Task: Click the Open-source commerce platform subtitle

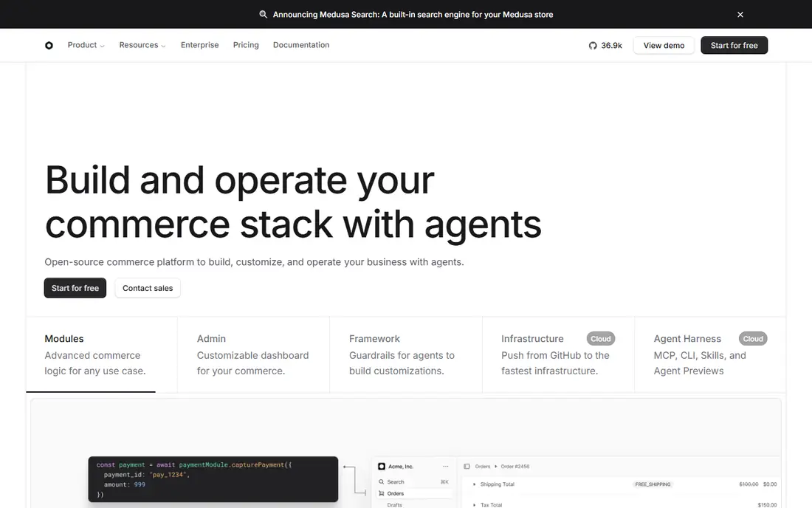Action: coord(254,262)
